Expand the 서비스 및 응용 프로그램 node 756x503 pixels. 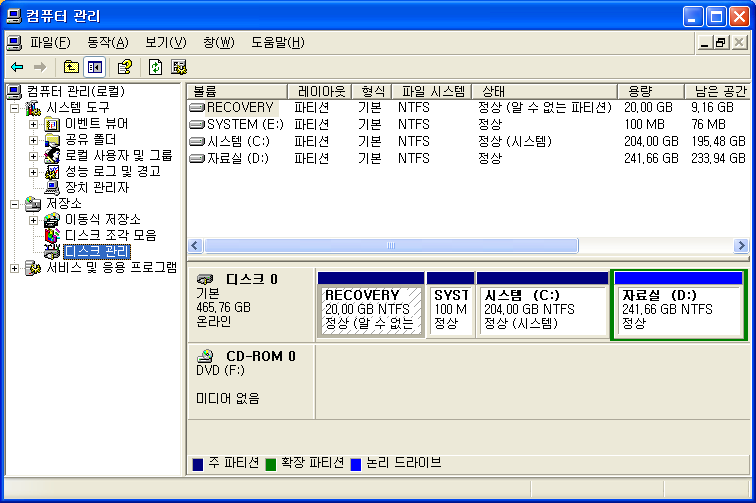coord(14,268)
